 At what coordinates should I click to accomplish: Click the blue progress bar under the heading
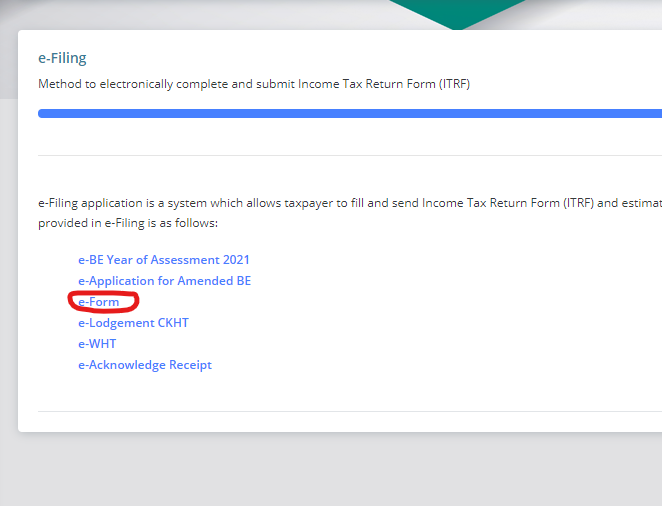click(350, 114)
